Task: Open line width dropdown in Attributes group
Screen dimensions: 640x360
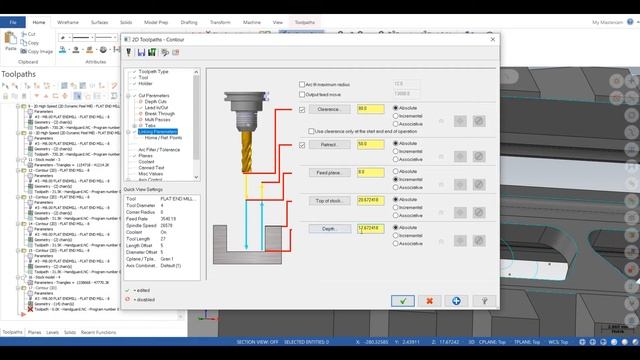Action: pyautogui.click(x=115, y=38)
